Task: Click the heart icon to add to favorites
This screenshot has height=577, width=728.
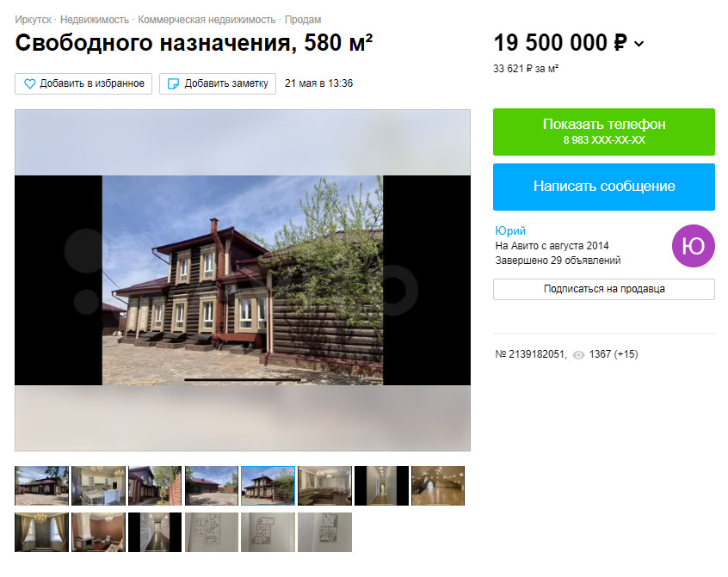Action: point(29,84)
